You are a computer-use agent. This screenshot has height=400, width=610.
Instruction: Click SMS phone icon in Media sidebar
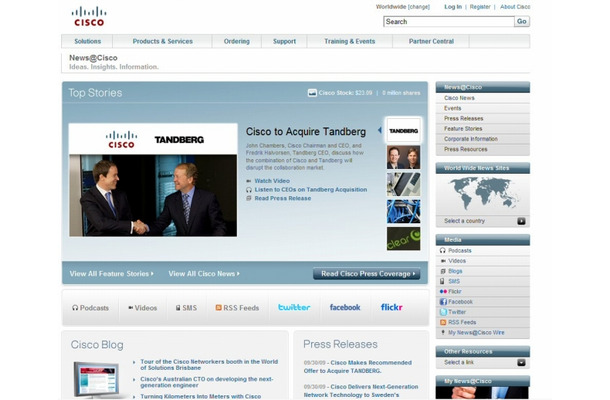[x=442, y=281]
